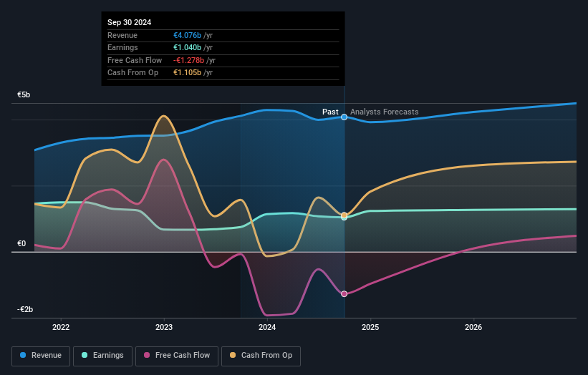Click the 2025 x-axis label
Image resolution: width=588 pixels, height=375 pixels.
click(x=370, y=327)
